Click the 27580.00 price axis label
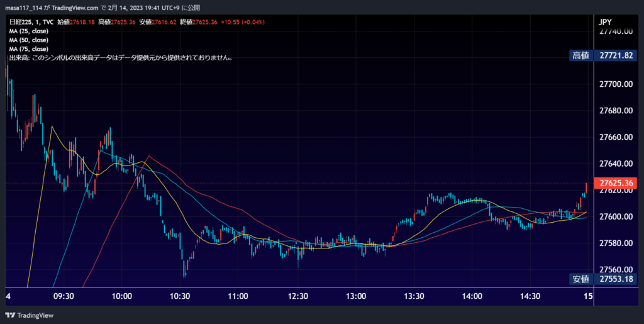Image resolution: width=644 pixels, height=324 pixels. (616, 243)
